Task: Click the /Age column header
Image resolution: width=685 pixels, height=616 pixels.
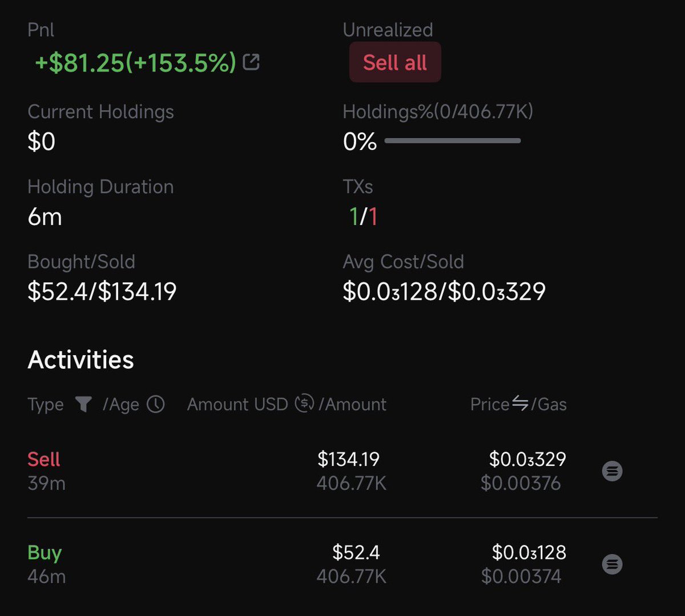Action: 121,404
